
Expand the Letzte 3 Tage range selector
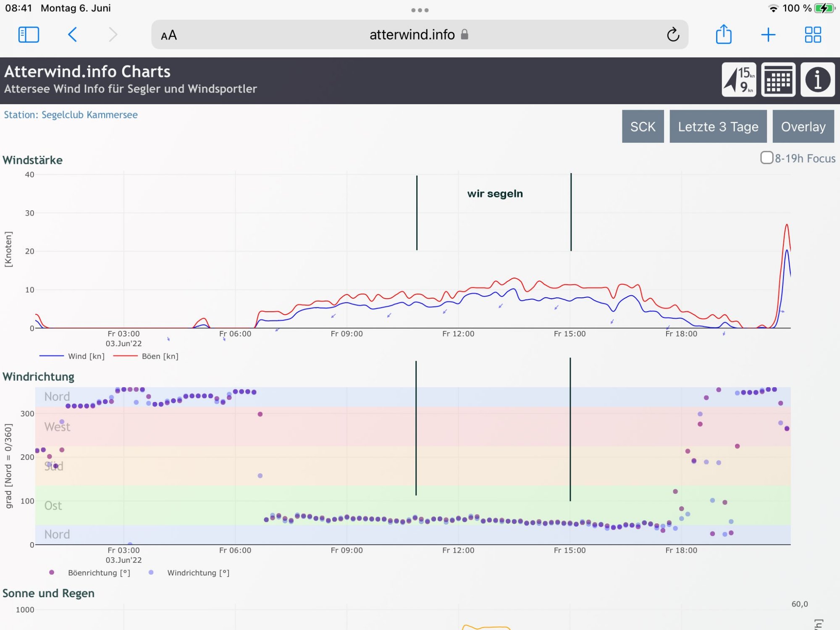718,126
